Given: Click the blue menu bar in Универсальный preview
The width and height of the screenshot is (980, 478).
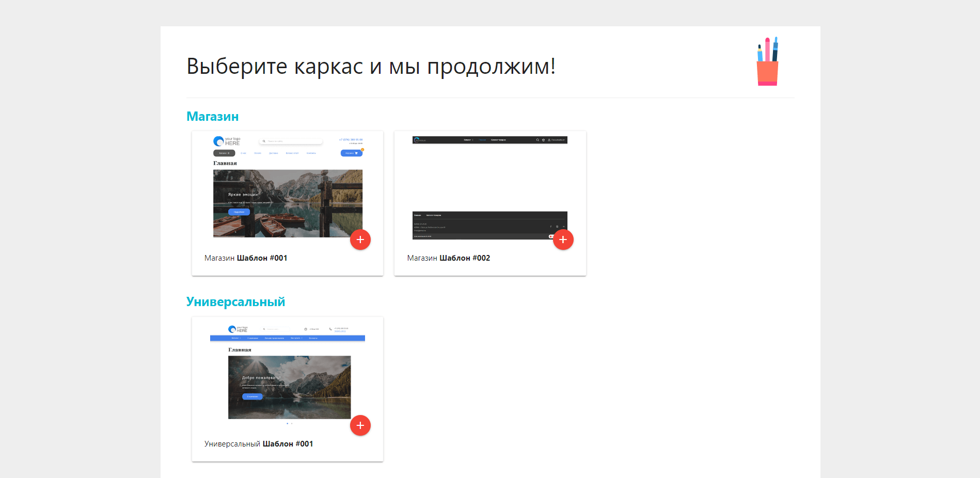Looking at the screenshot, I should click(x=287, y=338).
